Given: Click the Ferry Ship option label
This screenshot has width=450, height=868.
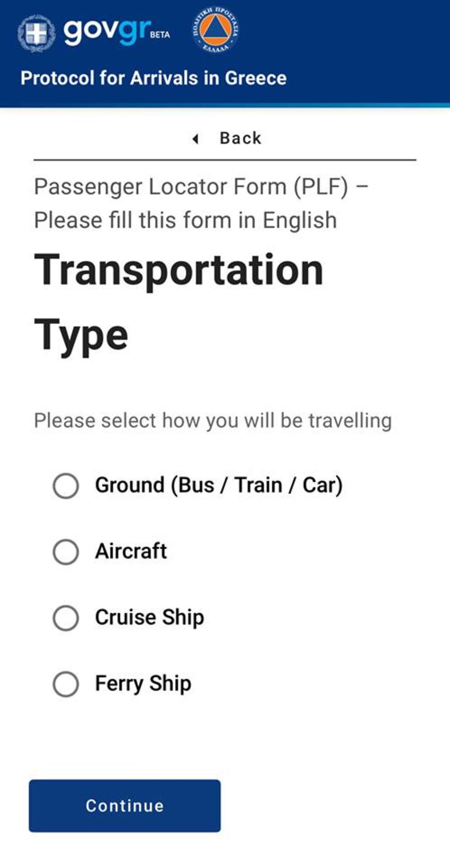Looking at the screenshot, I should [143, 683].
